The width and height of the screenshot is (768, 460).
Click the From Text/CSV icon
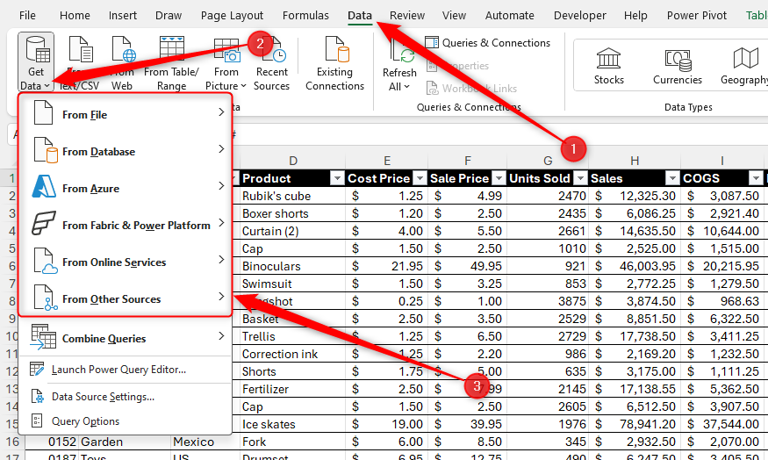(x=80, y=49)
